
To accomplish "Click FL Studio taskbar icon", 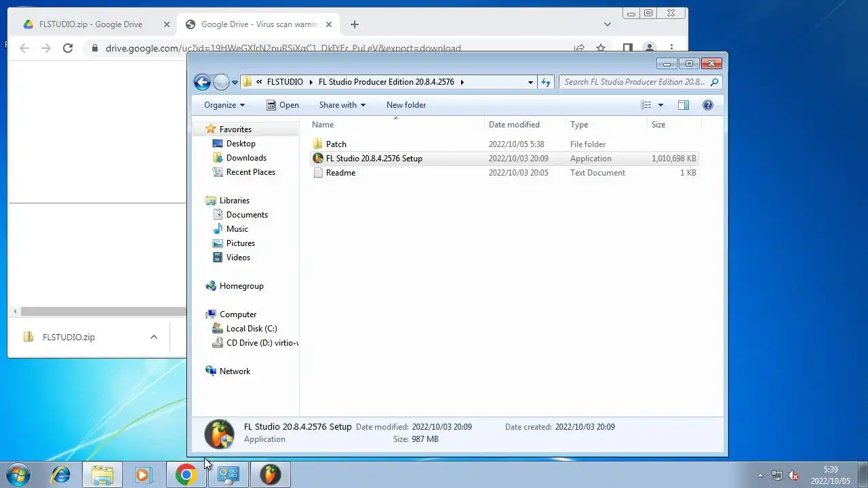I will point(270,474).
